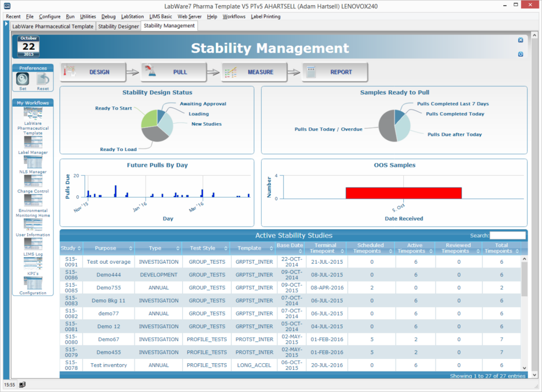Open the LIMS Log workflow icon
The height and width of the screenshot is (392, 542).
[x=33, y=244]
